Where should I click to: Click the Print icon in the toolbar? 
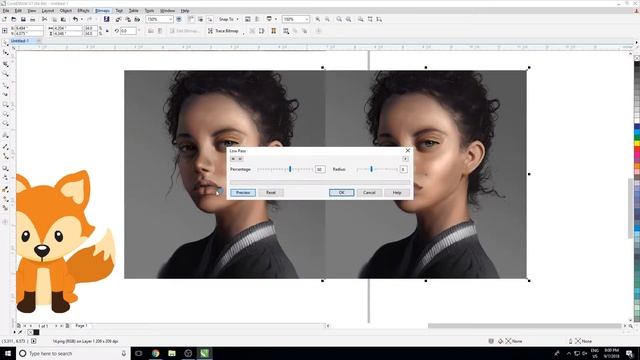tap(33, 19)
